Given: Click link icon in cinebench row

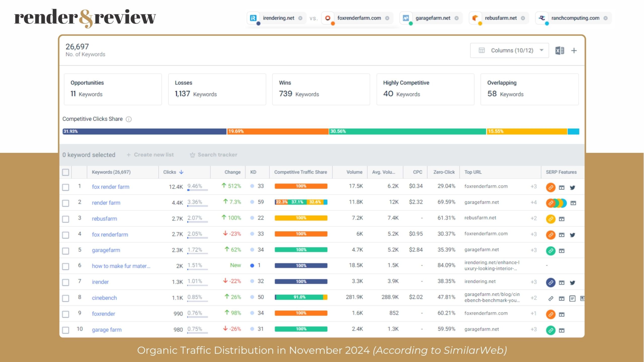Looking at the screenshot, I should click(x=550, y=298).
